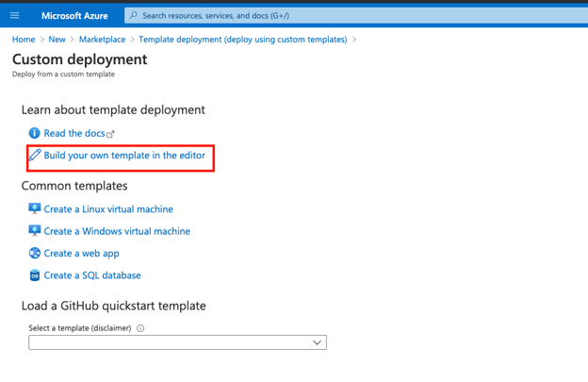Image resolution: width=588 pixels, height=382 pixels.
Task: Select Create a web app template
Action: coord(81,254)
